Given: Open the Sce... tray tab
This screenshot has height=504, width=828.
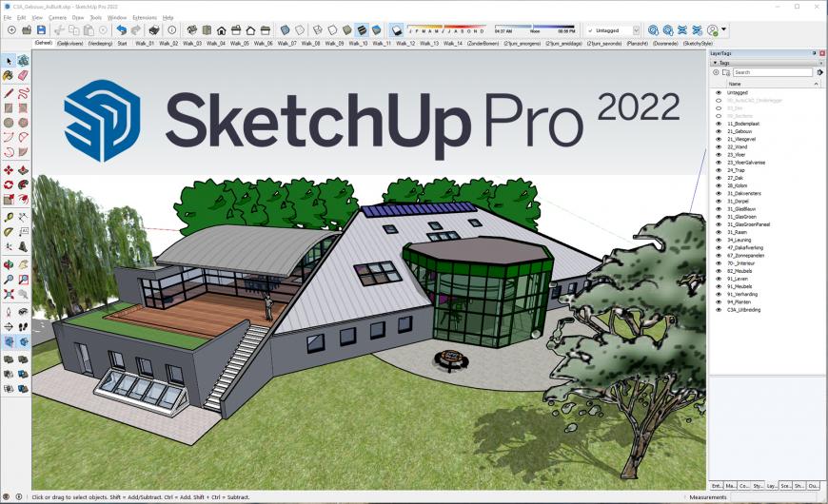Looking at the screenshot, I should 785,486.
